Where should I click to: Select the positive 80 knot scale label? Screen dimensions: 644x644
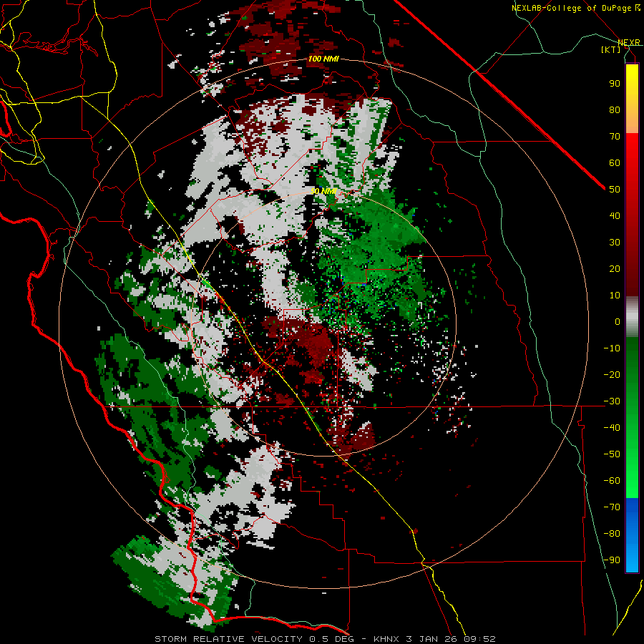[615, 109]
